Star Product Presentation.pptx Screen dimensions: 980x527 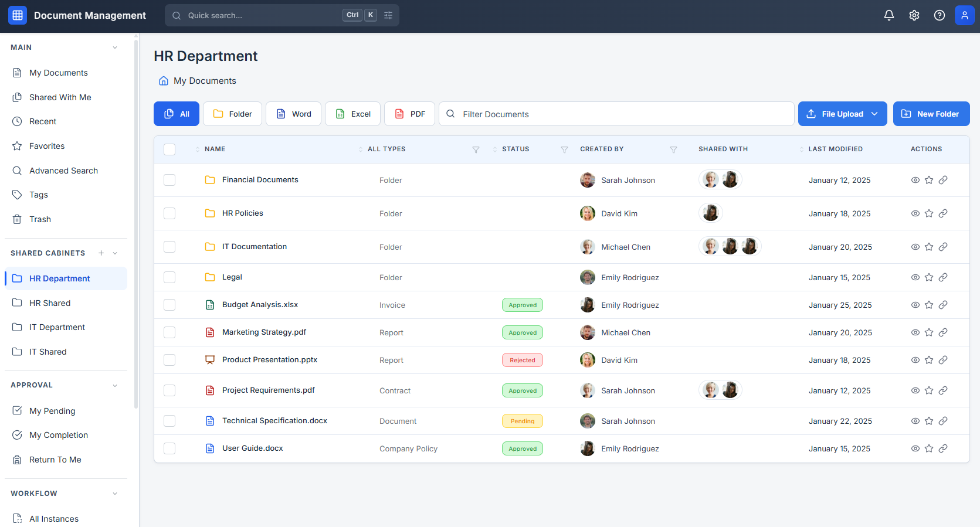[x=929, y=360]
